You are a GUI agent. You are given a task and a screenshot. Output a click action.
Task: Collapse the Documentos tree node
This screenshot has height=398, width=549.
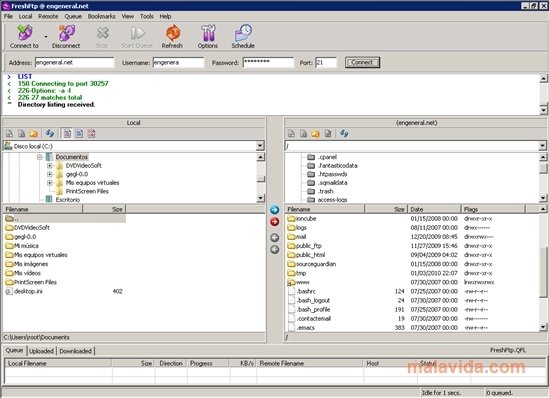(40, 157)
